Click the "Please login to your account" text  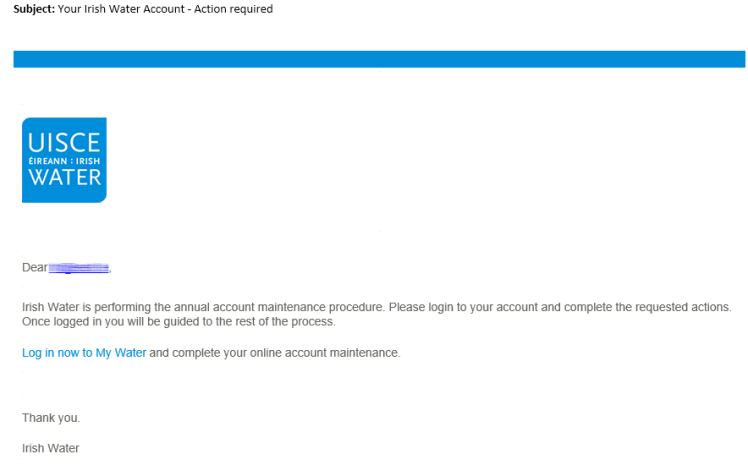[x=461, y=307]
